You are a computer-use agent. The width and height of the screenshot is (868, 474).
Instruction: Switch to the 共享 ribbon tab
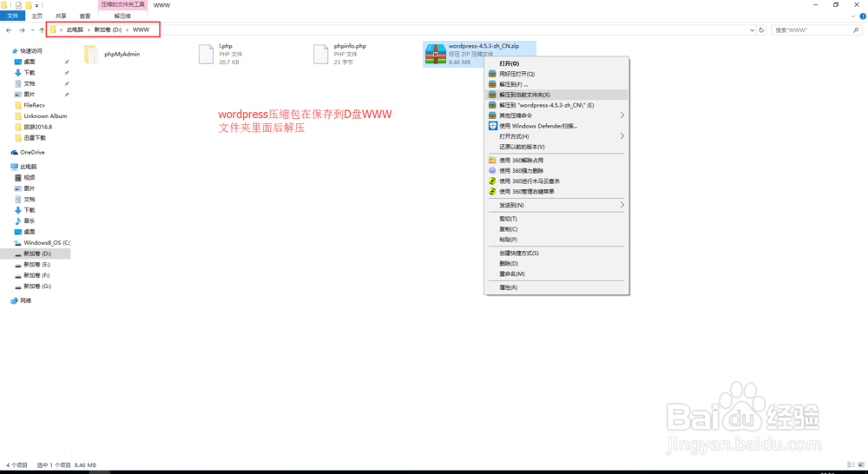click(61, 16)
